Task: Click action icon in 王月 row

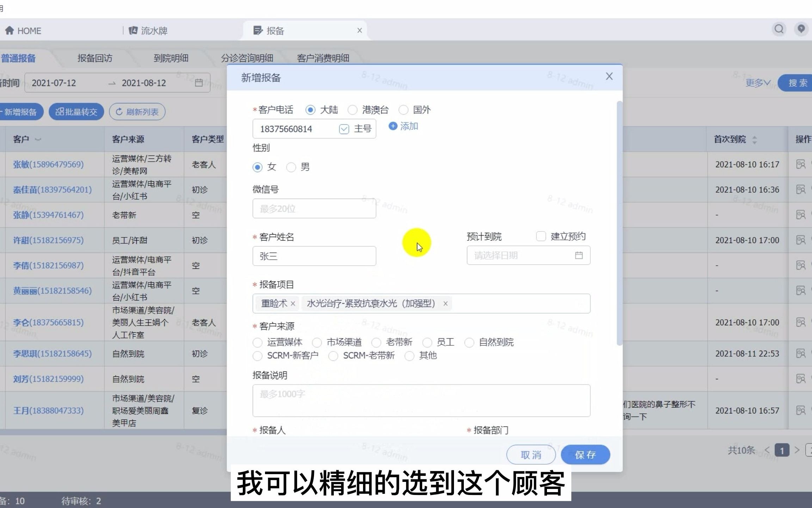Action: (801, 411)
